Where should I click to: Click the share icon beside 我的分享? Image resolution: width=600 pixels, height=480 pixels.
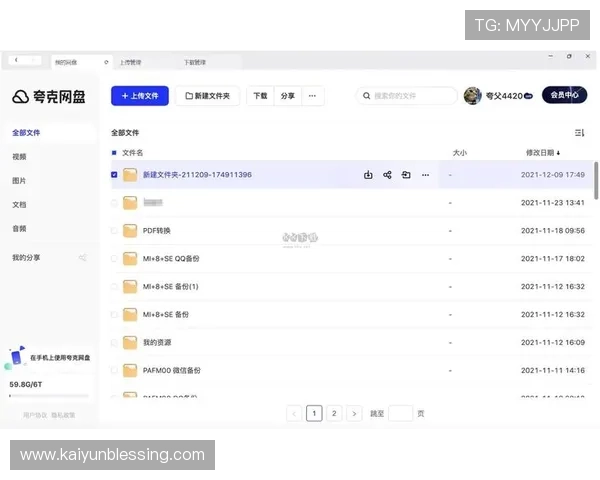coord(83,258)
